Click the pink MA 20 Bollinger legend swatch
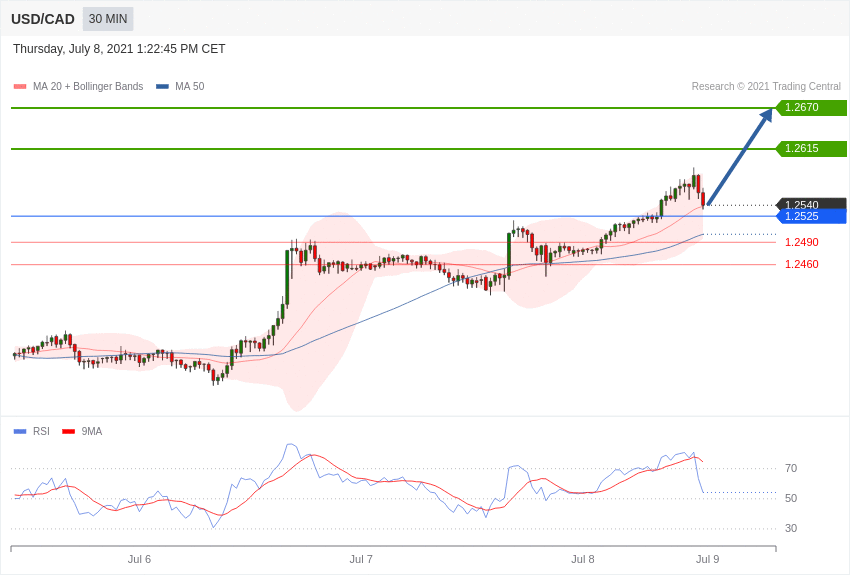Viewport: 850px width, 576px height. (x=20, y=87)
